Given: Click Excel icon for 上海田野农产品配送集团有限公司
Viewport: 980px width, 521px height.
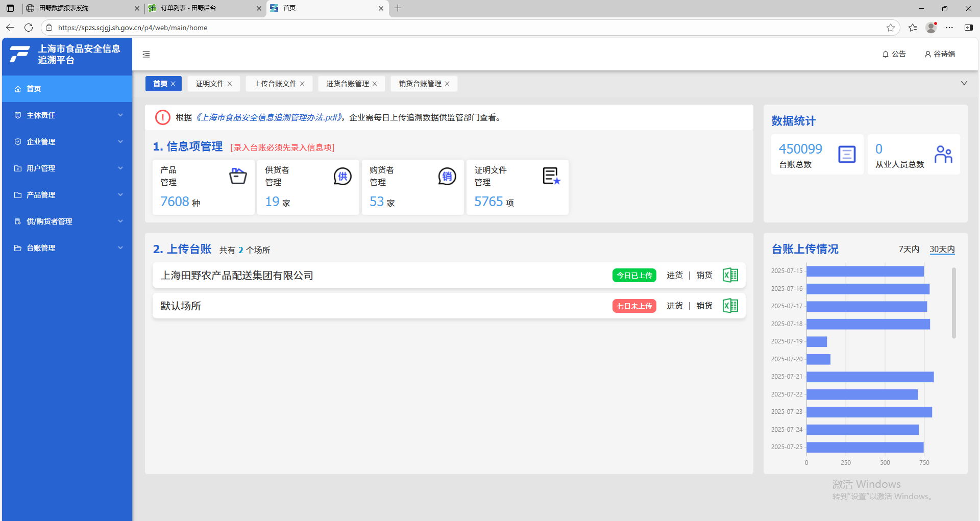Looking at the screenshot, I should point(730,275).
